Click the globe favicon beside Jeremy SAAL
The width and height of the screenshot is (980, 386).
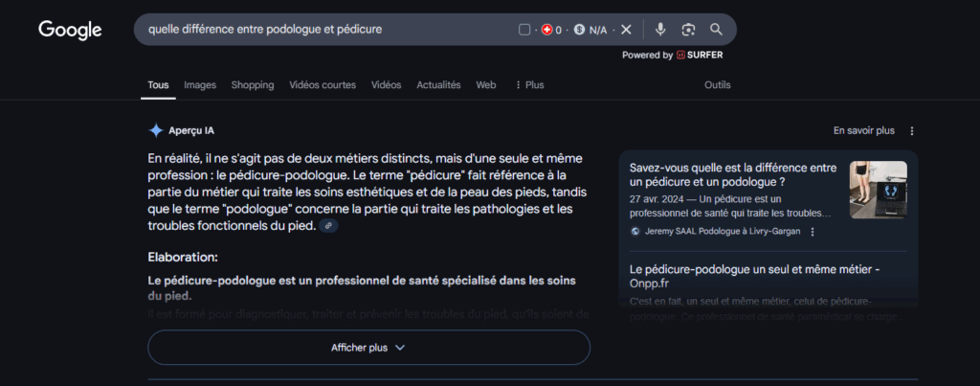pos(635,232)
